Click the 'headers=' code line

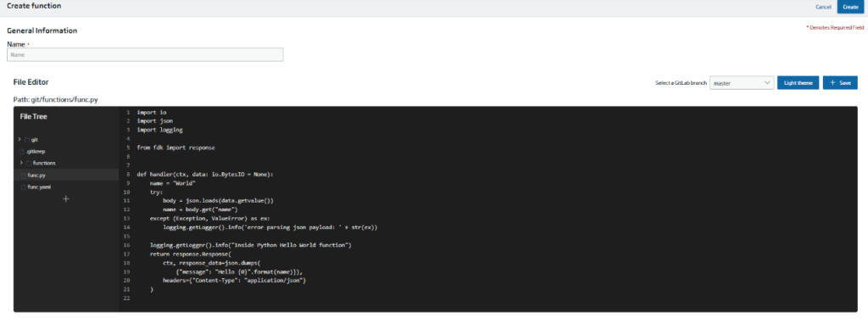235,281
